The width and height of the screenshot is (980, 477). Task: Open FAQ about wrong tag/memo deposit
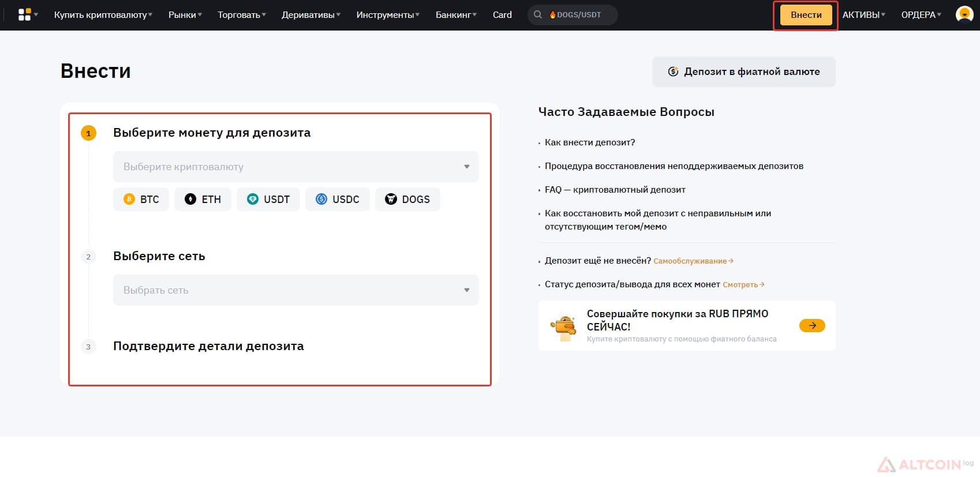click(x=658, y=220)
